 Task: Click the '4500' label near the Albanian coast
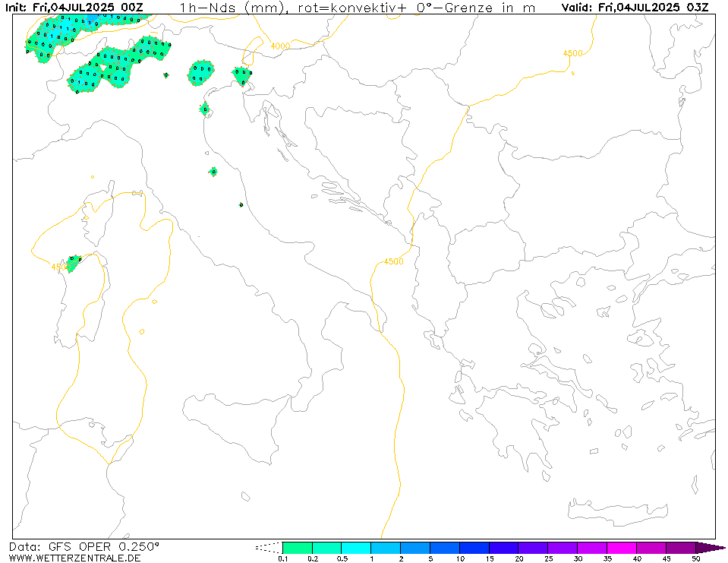[393, 261]
